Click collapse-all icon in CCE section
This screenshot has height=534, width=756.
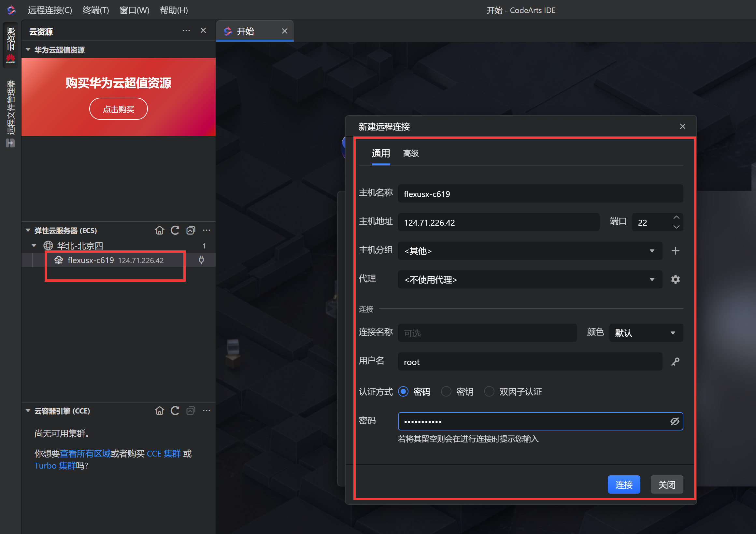(x=191, y=411)
